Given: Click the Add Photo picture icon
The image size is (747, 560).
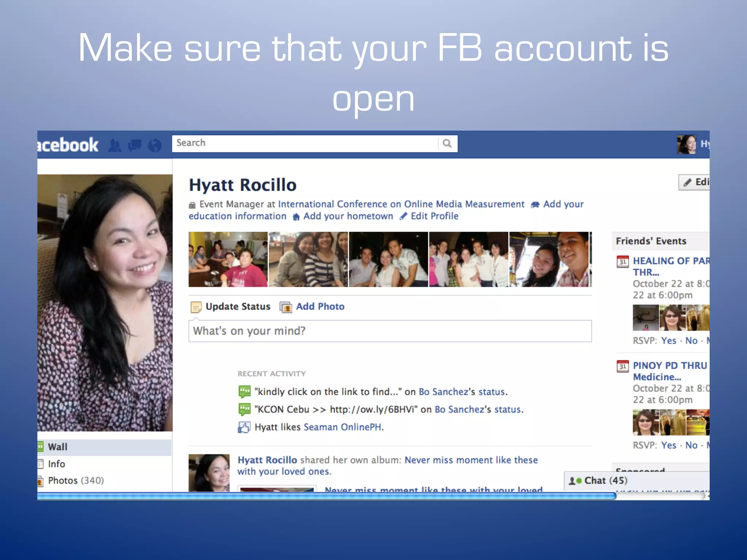Looking at the screenshot, I should pyautogui.click(x=286, y=307).
